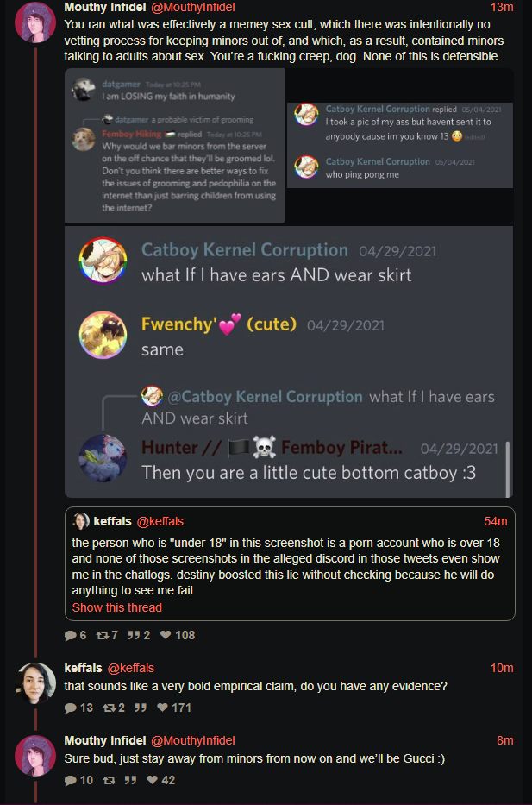Screen dimensions: 532x805
Task: Like the first tweet with 108 likes
Action: click(x=178, y=635)
